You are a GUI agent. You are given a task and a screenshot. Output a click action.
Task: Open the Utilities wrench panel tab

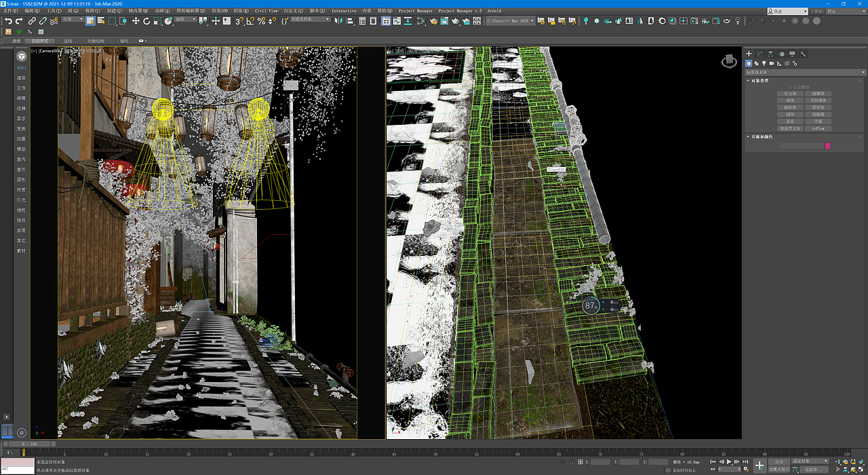click(x=803, y=54)
